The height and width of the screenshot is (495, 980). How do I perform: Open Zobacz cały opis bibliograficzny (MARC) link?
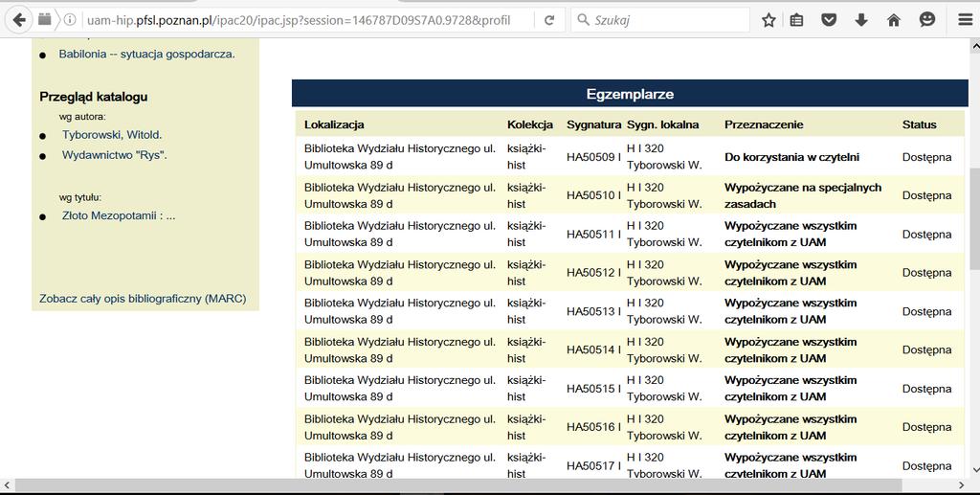coord(143,299)
